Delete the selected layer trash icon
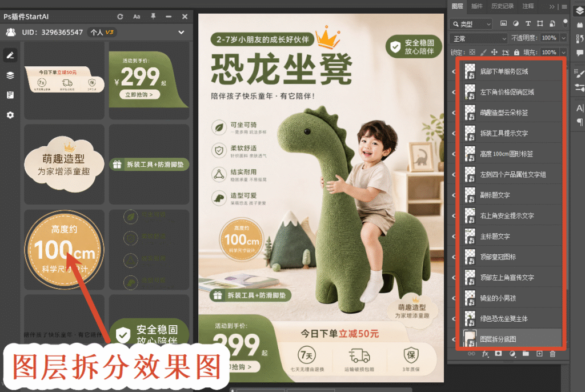Screen dimensions: 585x392 pos(552,354)
